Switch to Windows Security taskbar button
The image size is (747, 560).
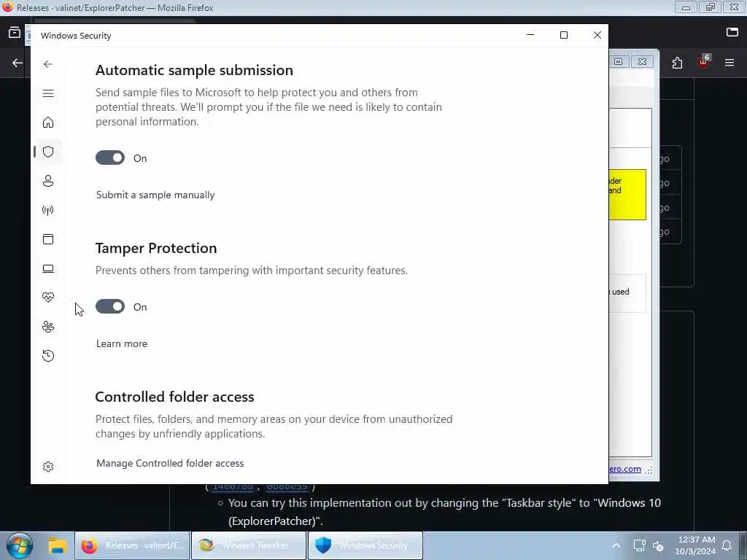(x=365, y=545)
